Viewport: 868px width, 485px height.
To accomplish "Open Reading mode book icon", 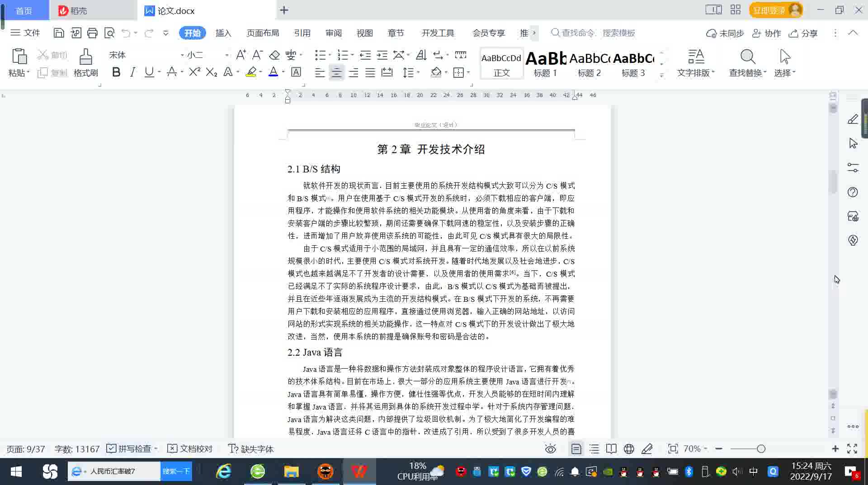I will 611,449.
